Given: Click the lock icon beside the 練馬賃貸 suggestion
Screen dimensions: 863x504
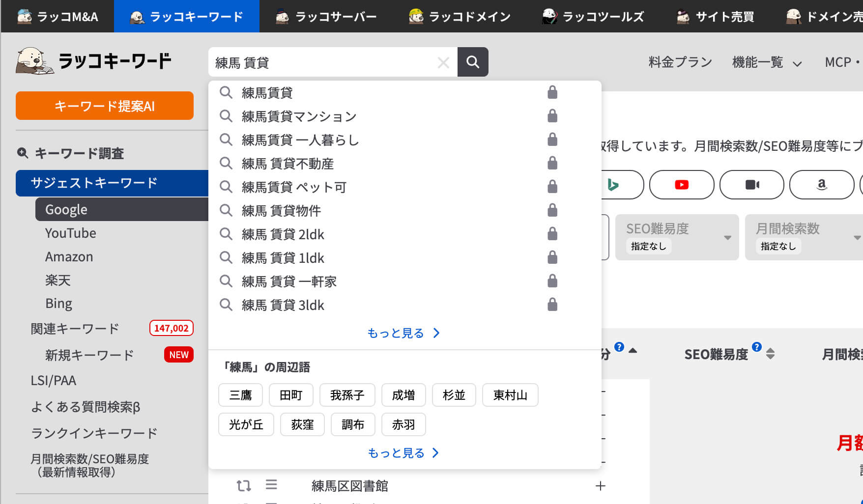Looking at the screenshot, I should point(552,92).
